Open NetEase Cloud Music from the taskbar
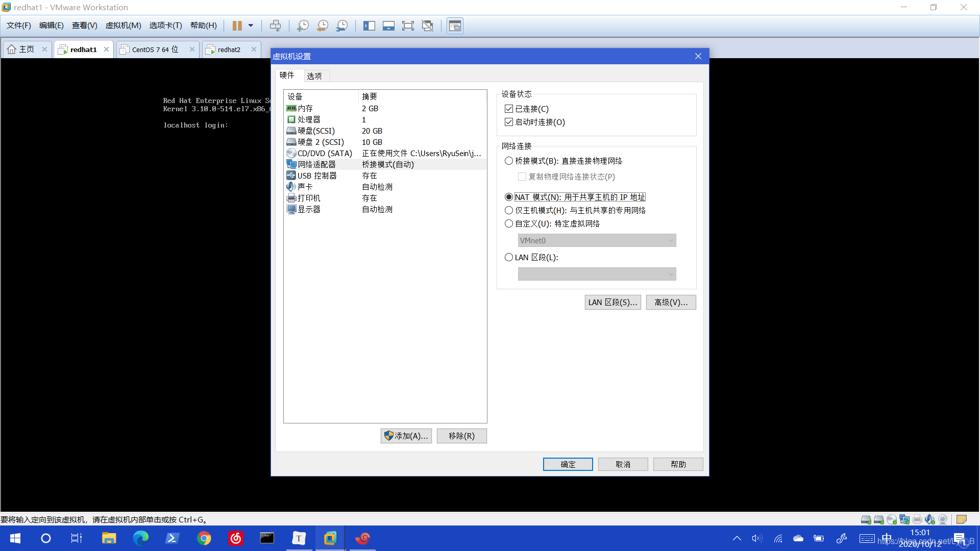 coord(236,538)
